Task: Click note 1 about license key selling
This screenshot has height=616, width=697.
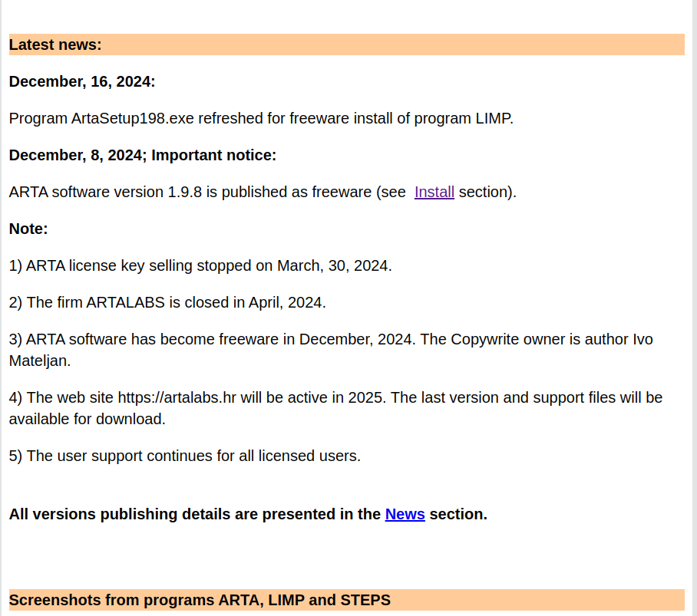Action: coord(200,265)
